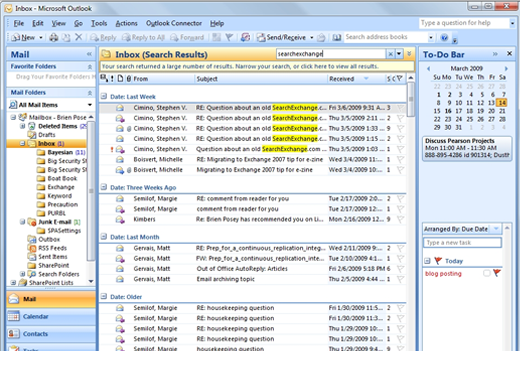Screen dimensions: 524x372
Task: Collapse the Mail Folders section
Action: pyautogui.click(x=90, y=93)
